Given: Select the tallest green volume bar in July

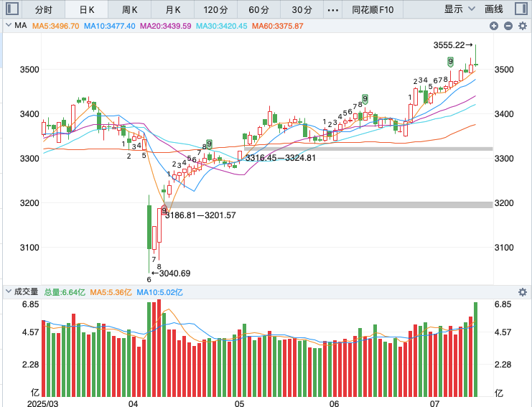Looking at the screenshot, I should [x=476, y=350].
